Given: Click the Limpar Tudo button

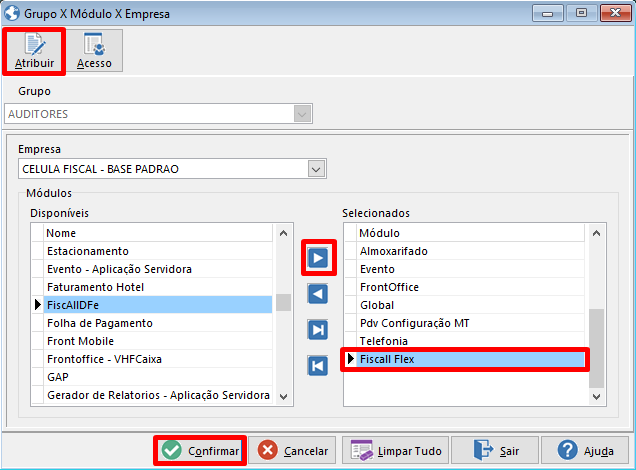Looking at the screenshot, I should 395,451.
